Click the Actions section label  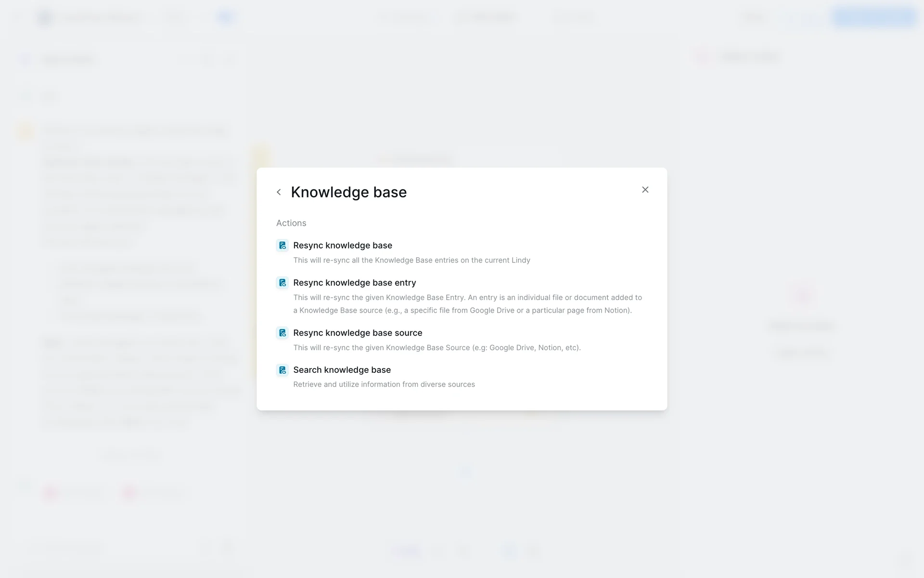pos(291,223)
